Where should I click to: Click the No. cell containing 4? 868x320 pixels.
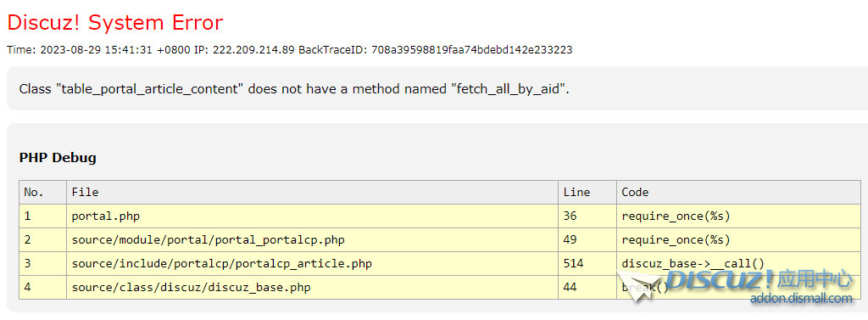coord(42,288)
